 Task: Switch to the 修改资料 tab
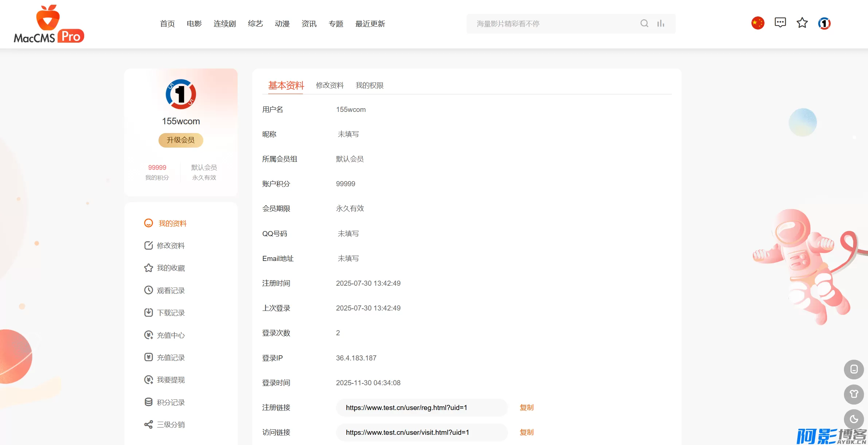tap(330, 85)
